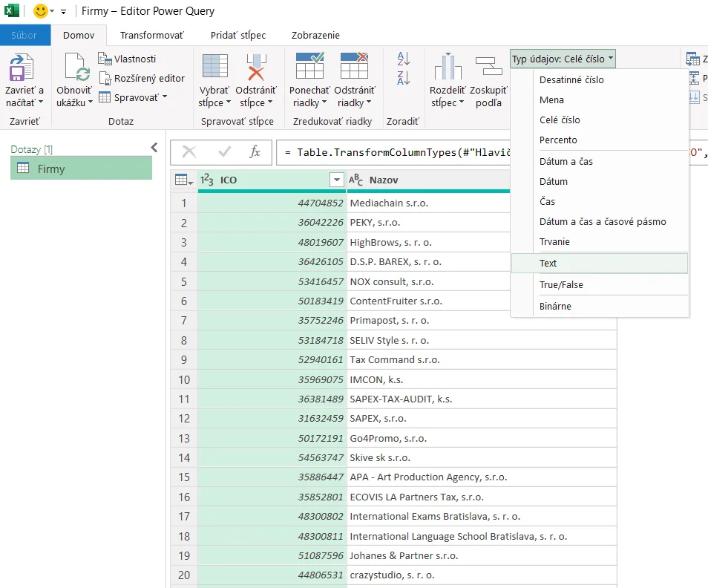Click the Excel application icon
Viewport: 708px width, 588px height.
coord(12,10)
